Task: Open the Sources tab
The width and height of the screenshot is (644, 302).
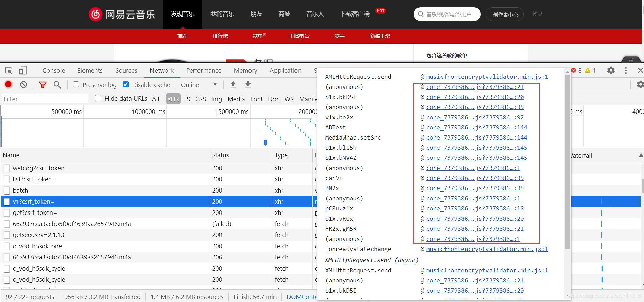Action: (x=126, y=70)
